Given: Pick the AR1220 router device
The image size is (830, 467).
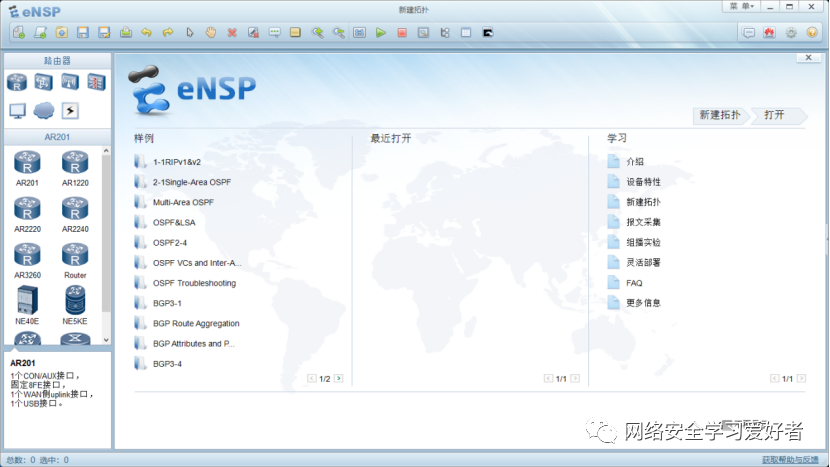Looking at the screenshot, I should pos(75,168).
